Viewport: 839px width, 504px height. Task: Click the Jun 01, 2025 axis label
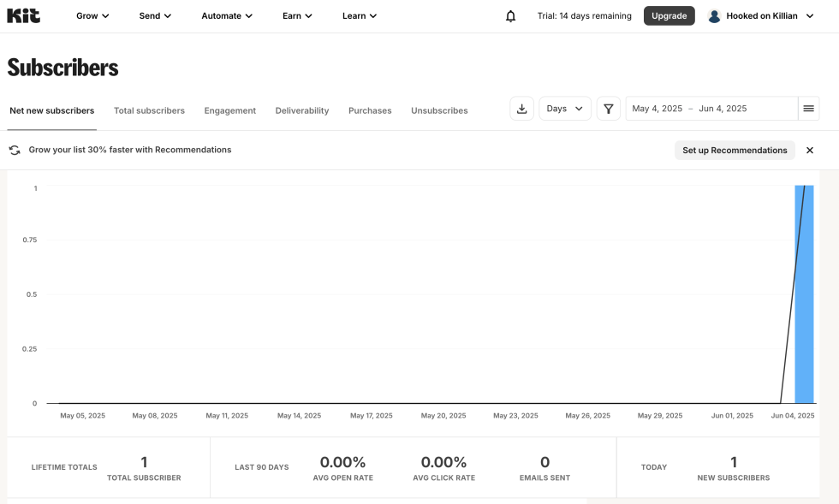(x=732, y=416)
